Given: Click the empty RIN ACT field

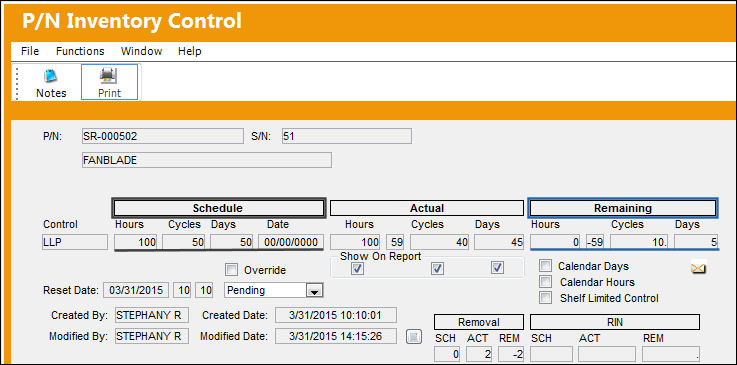Looking at the screenshot, I should [607, 354].
